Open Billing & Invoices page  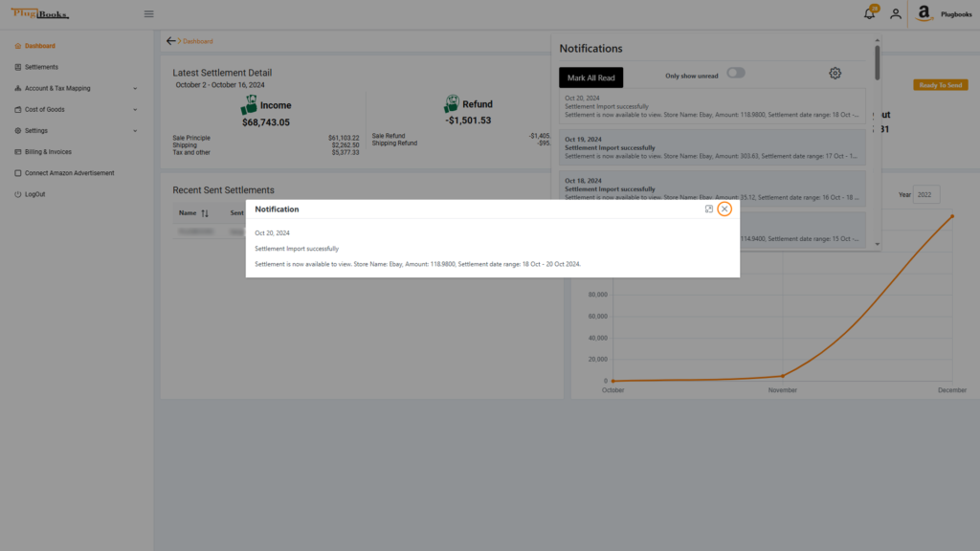point(48,152)
